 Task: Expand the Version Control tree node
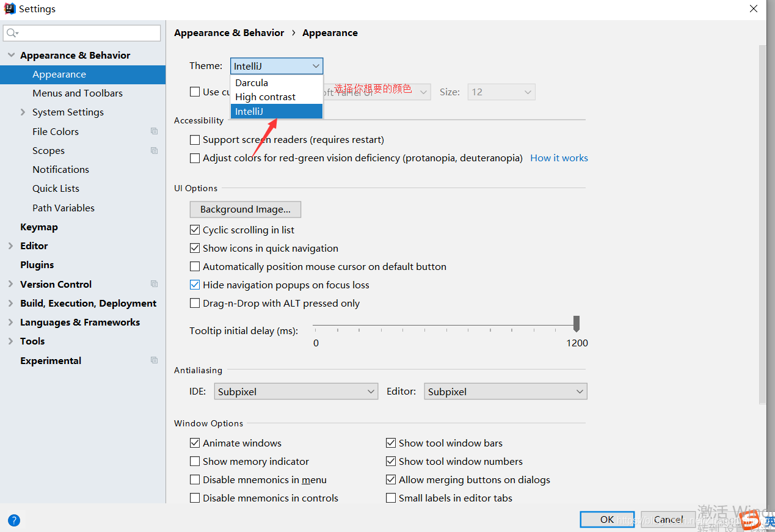(10, 284)
